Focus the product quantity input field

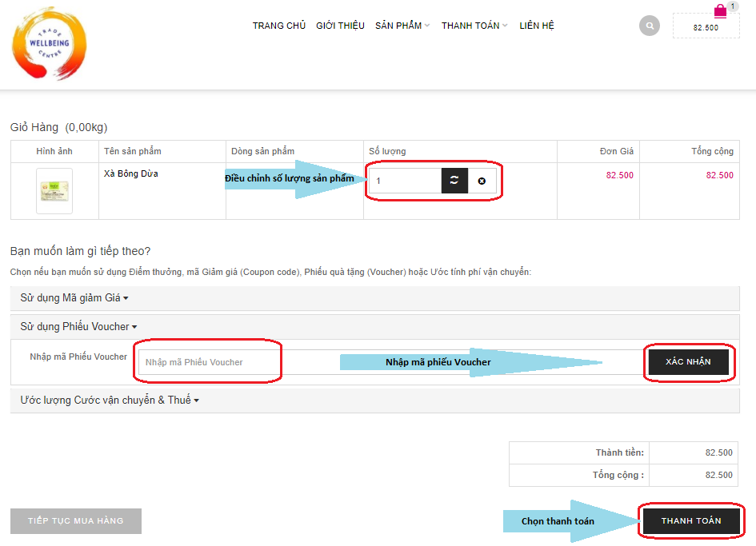pyautogui.click(x=406, y=181)
